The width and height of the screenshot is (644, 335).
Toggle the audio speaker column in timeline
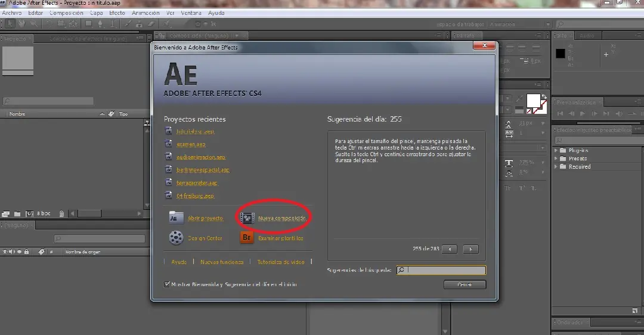(x=13, y=252)
